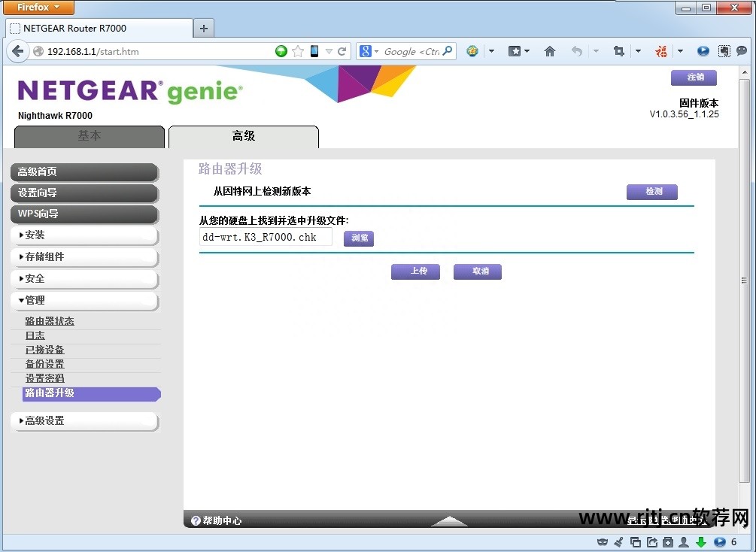This screenshot has width=756, height=552.
Task: Go to the browser home page icon
Action: (550, 51)
